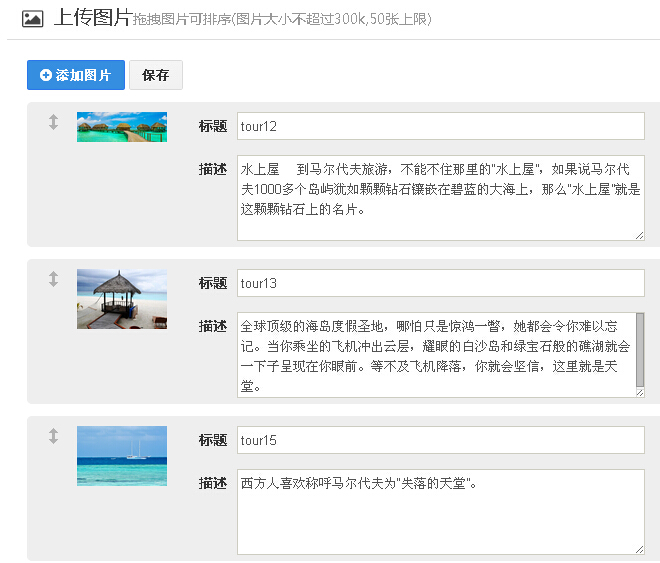This screenshot has height=563, width=660.
Task: Click the scrollbar in tour13 description box
Action: (x=640, y=350)
